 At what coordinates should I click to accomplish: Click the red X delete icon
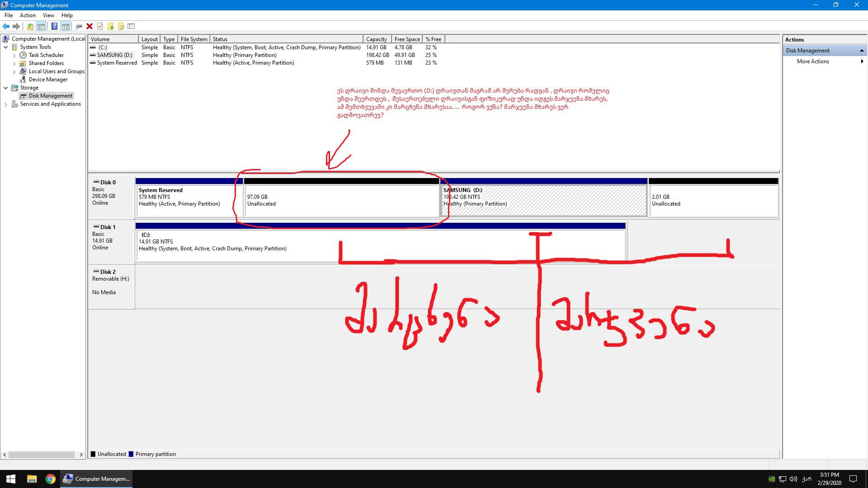pos(90,26)
